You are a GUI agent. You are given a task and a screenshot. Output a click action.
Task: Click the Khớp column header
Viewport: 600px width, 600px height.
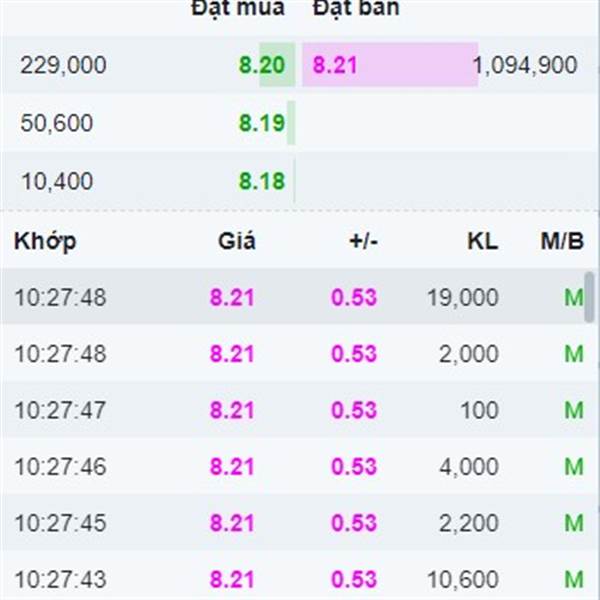click(x=45, y=241)
